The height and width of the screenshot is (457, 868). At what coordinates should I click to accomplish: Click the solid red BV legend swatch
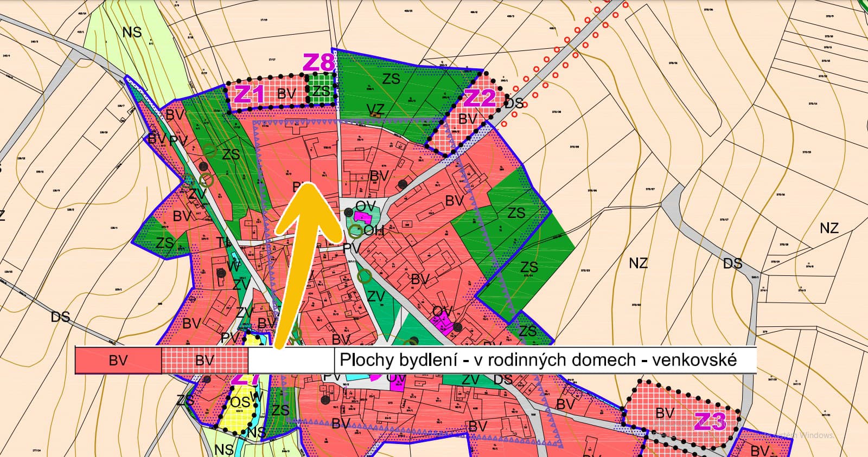coord(118,361)
